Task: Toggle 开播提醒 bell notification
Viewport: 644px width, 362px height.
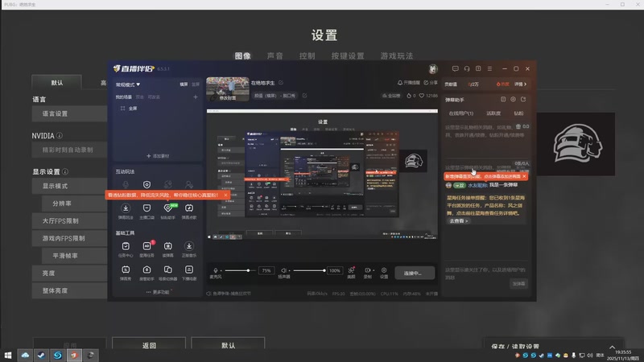Action: pos(408,83)
